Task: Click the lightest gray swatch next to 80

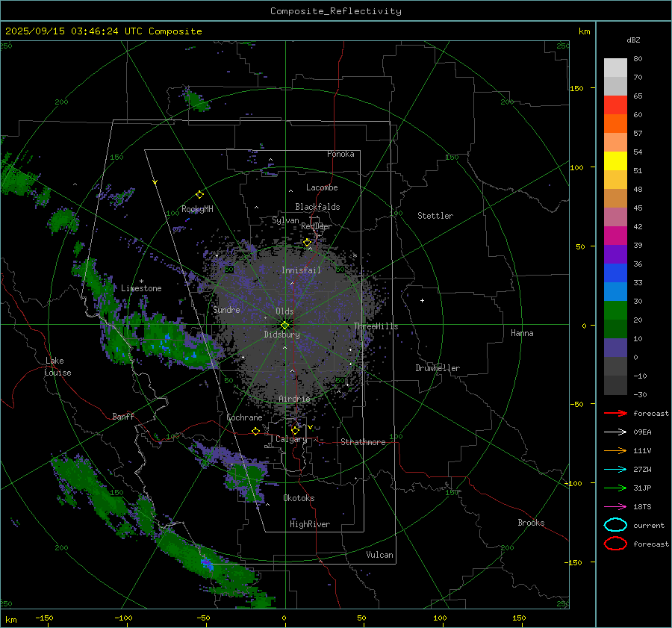Action: (x=615, y=68)
